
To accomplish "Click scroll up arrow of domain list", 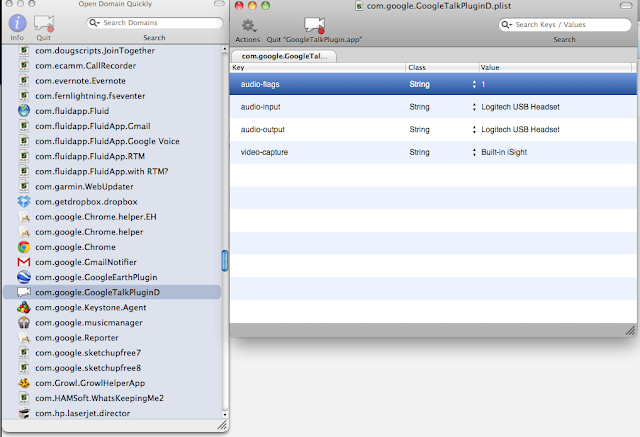I will click(224, 49).
